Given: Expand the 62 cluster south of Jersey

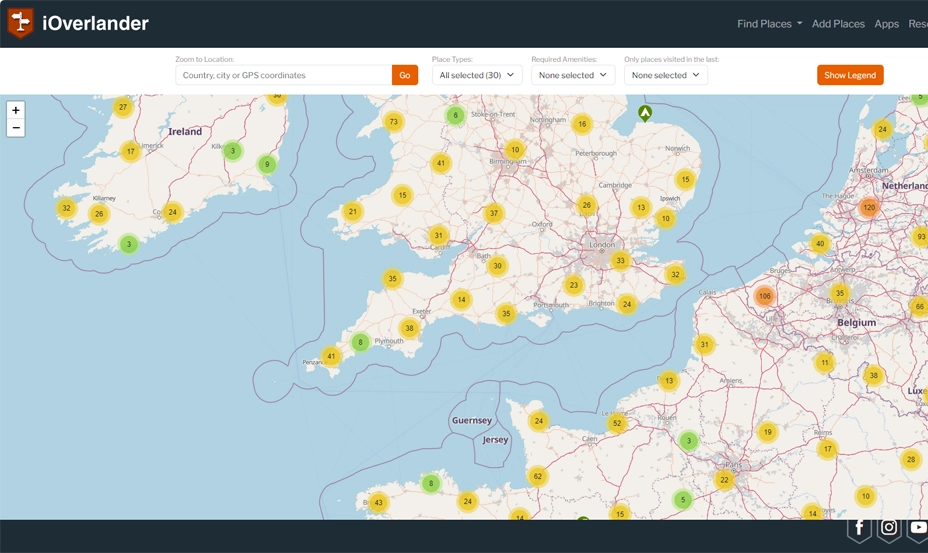Looking at the screenshot, I should coord(537,477).
